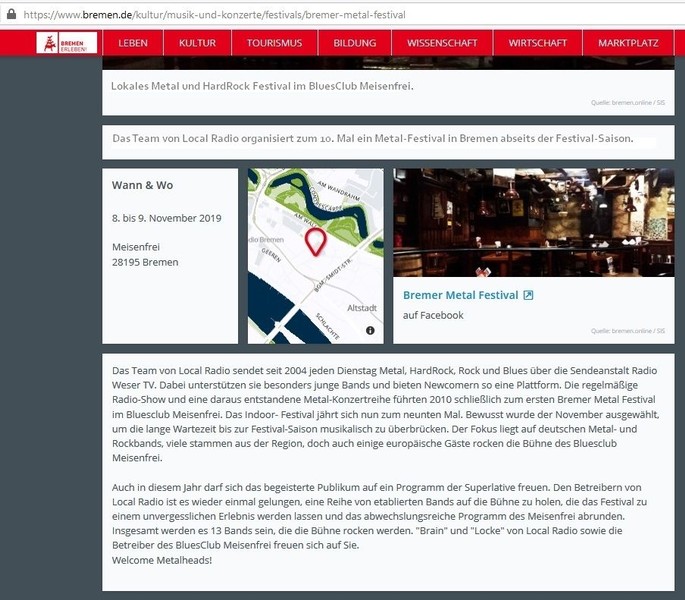Viewport: 685px width, 600px height.
Task: Click the 'Das Team von Local Radio organisiert' sentence
Action: pyautogui.click(x=373, y=139)
